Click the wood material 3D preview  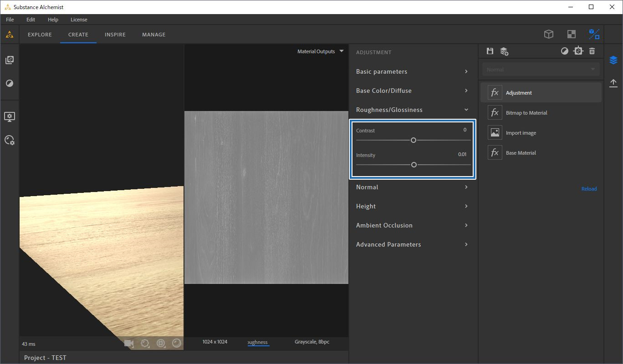click(102, 268)
